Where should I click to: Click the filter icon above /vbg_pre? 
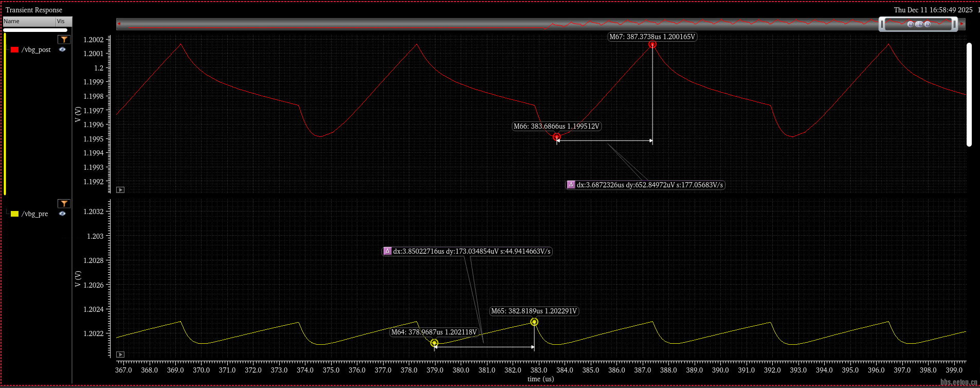coord(64,204)
